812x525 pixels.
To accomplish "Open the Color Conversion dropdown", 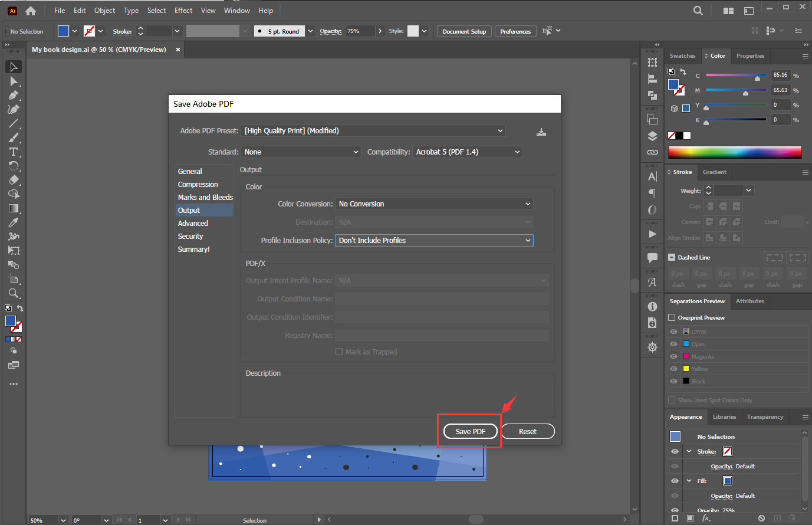I will pos(435,204).
